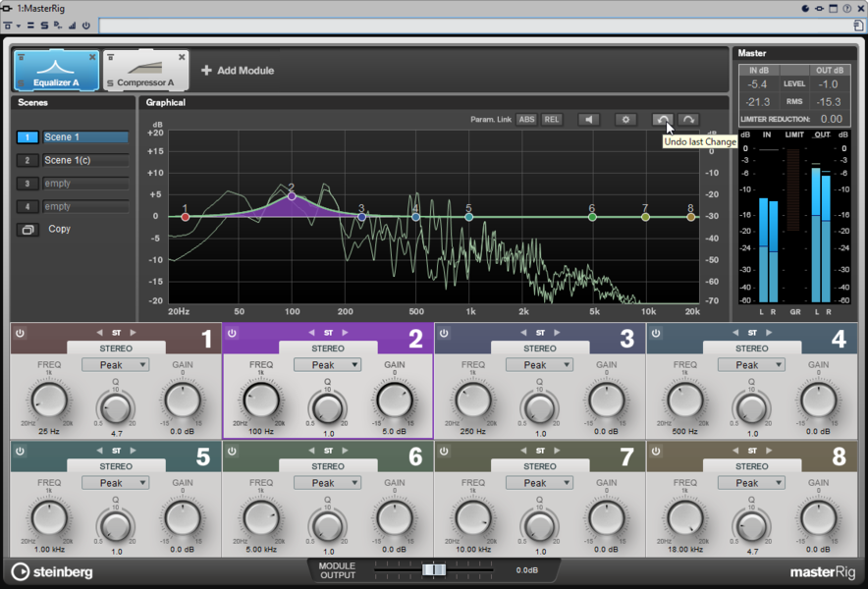This screenshot has height=589, width=868.
Task: Enable ABS parameter link mode
Action: 526,120
